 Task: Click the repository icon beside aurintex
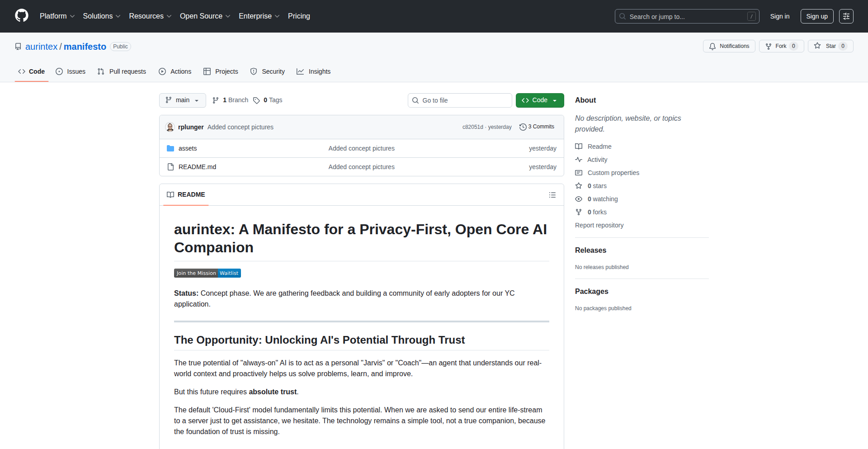[x=18, y=47]
